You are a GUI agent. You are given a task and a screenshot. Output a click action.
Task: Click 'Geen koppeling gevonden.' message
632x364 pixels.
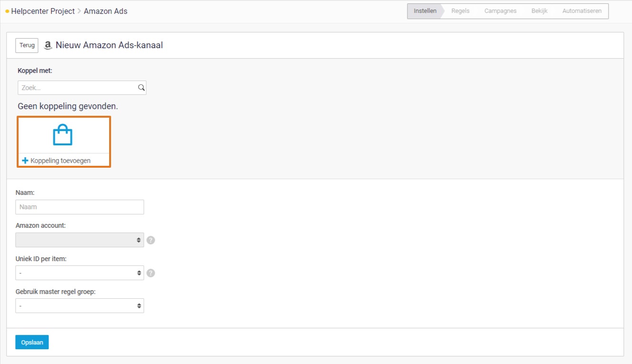[x=68, y=106]
